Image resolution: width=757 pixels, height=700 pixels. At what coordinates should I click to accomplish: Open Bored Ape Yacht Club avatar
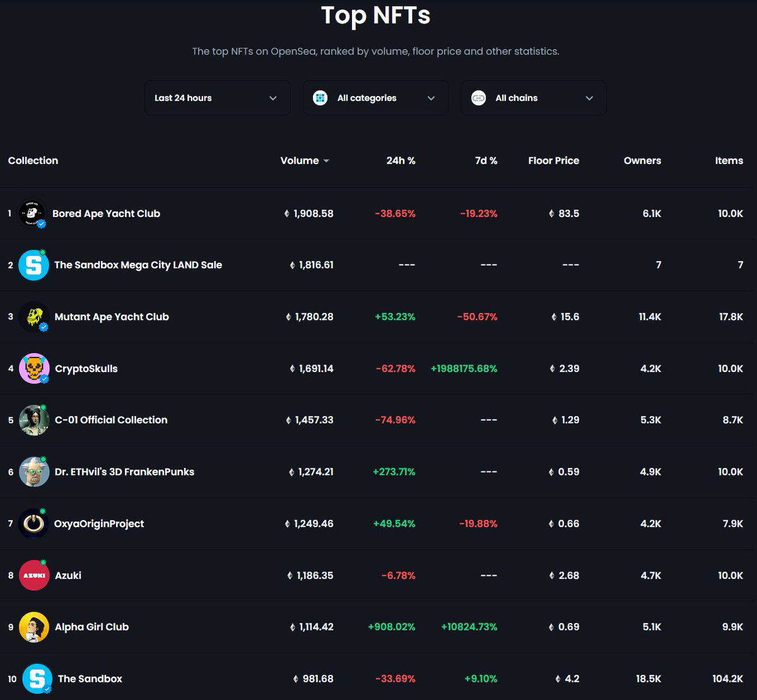point(32,214)
